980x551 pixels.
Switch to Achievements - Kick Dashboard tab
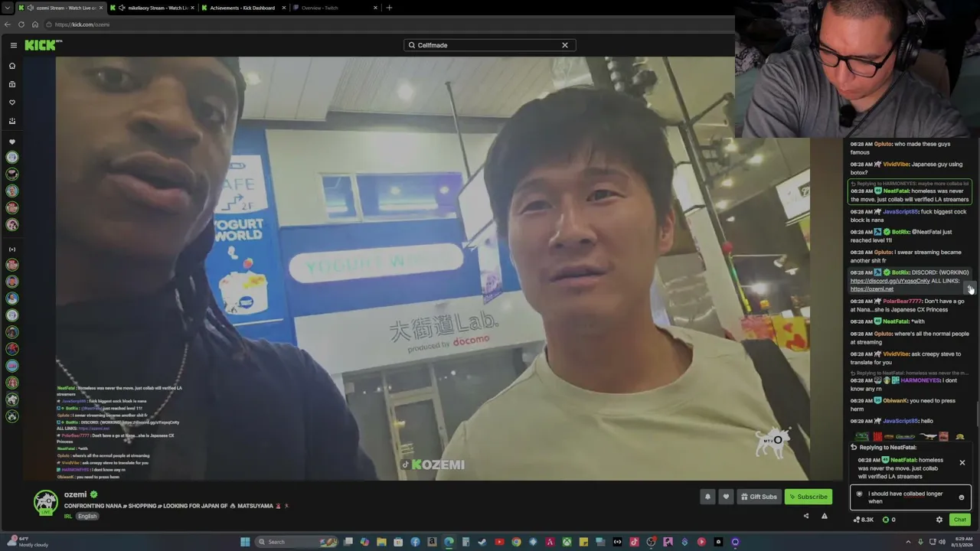pyautogui.click(x=243, y=8)
